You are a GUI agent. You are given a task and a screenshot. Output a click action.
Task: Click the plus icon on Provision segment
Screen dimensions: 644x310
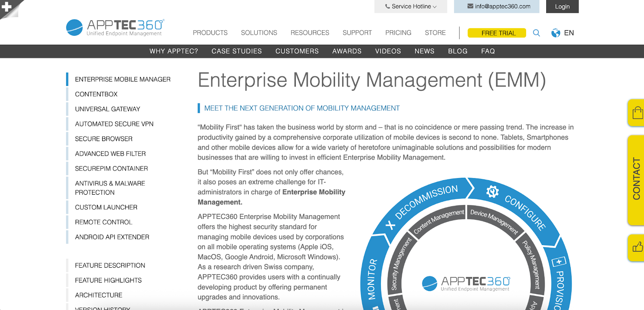pyautogui.click(x=559, y=262)
